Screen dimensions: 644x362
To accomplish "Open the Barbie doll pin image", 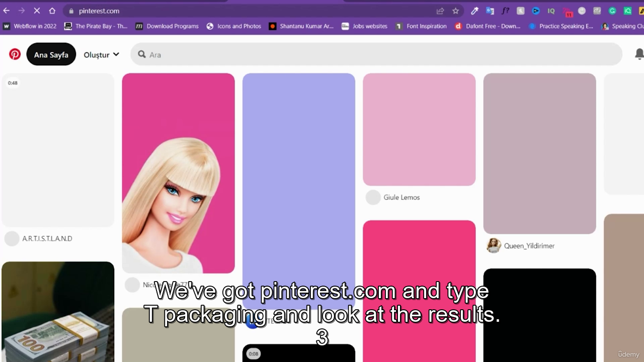I will coord(178,173).
